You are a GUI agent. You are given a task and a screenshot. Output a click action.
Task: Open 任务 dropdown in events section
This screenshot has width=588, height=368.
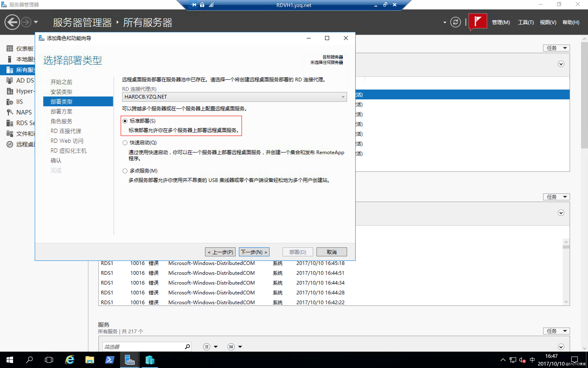click(x=556, y=197)
